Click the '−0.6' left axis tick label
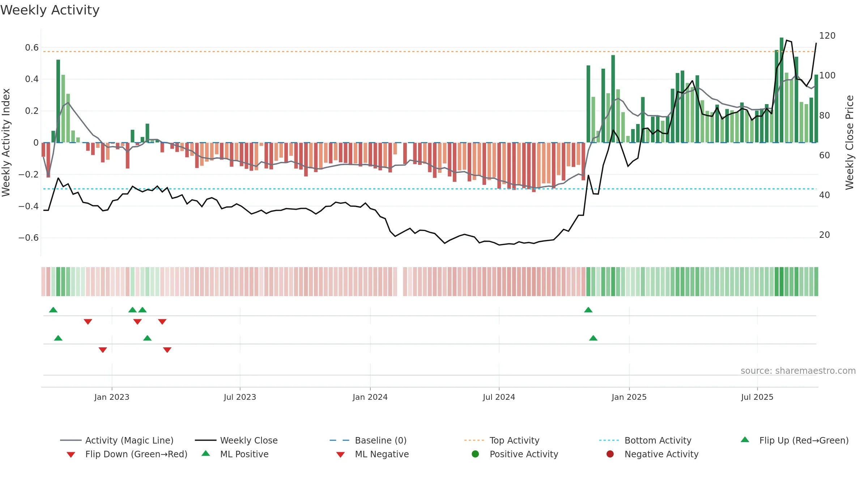This screenshot has width=868, height=488. [29, 238]
